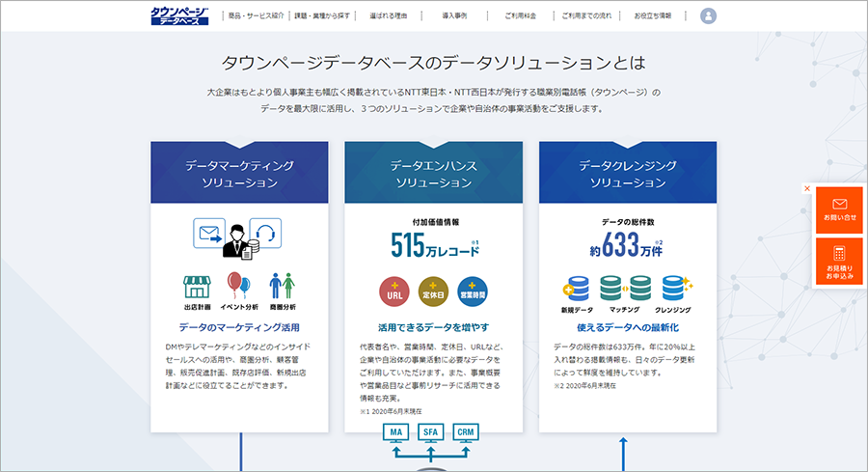
Task: Click the orange お問い合せ mail button
Action: tap(839, 210)
